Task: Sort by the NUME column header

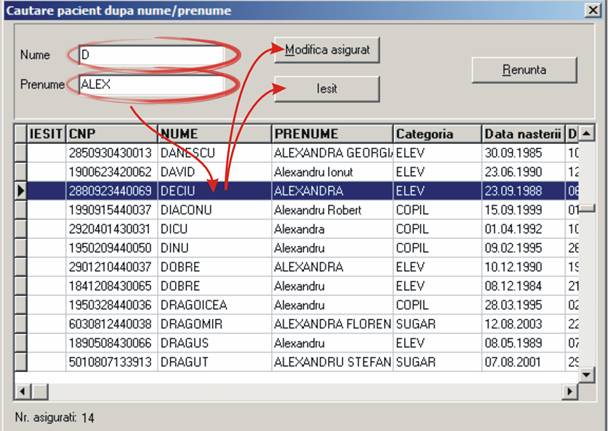Action: pos(213,133)
